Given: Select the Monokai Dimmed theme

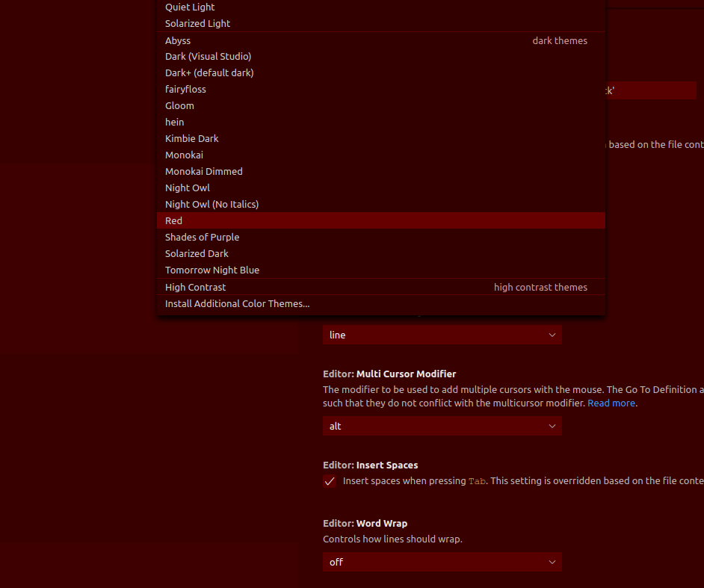Looking at the screenshot, I should [381, 171].
